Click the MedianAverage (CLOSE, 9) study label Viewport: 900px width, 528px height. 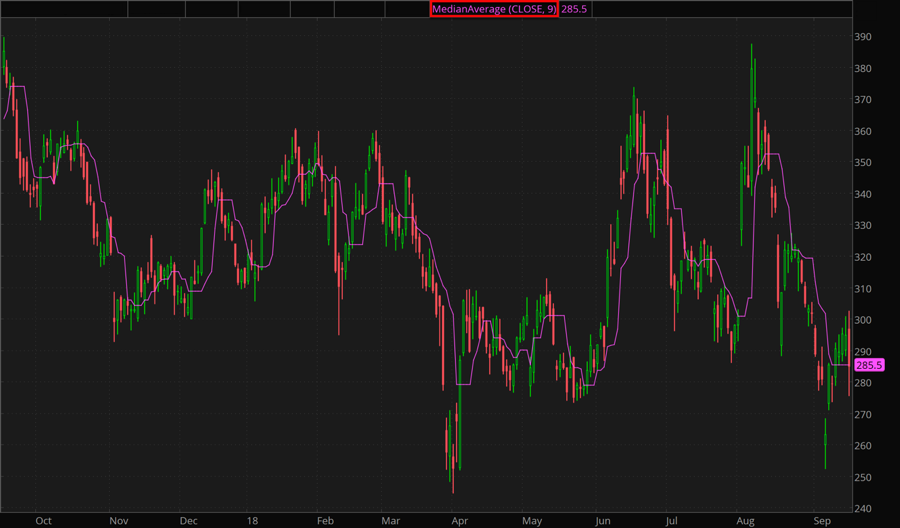click(493, 9)
